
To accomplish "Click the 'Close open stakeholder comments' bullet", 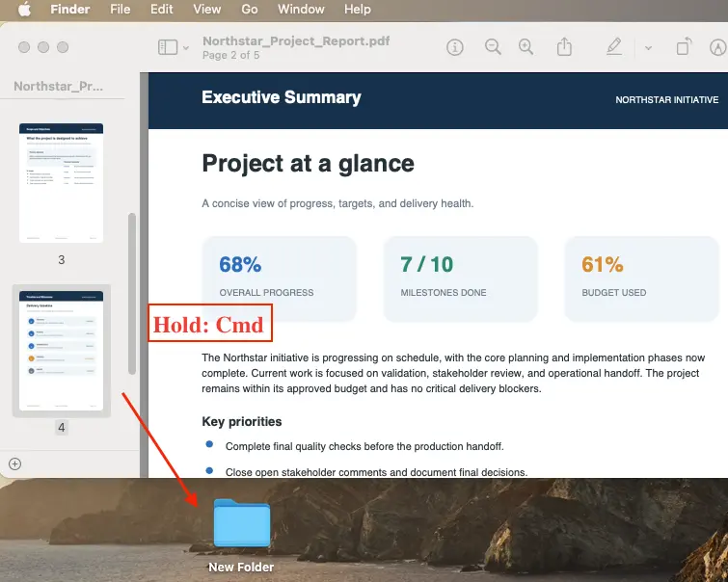I will (377, 472).
